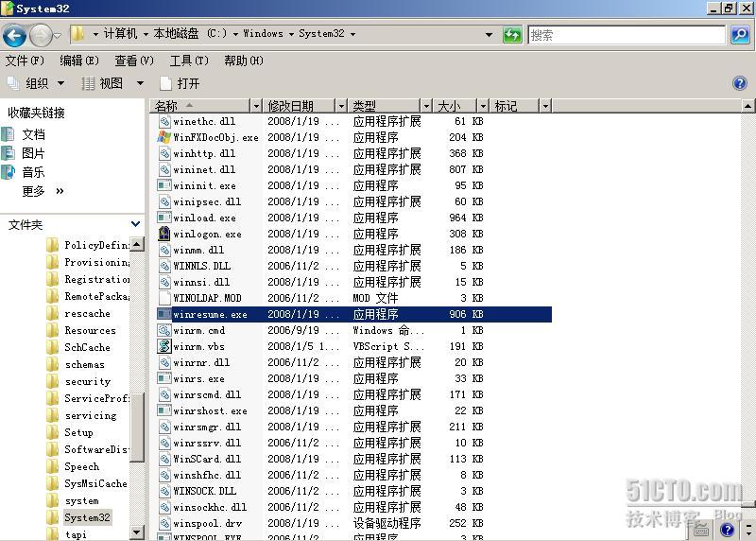
Task: Open the 名称 column filter dropdown
Action: [256, 106]
